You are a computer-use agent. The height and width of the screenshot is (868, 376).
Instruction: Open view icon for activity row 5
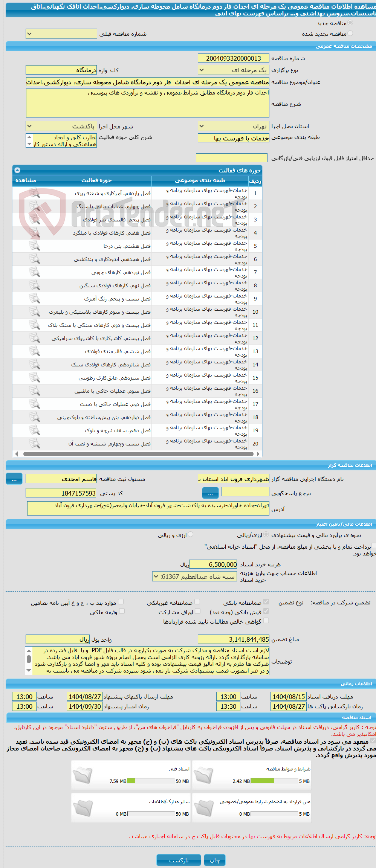34,246
